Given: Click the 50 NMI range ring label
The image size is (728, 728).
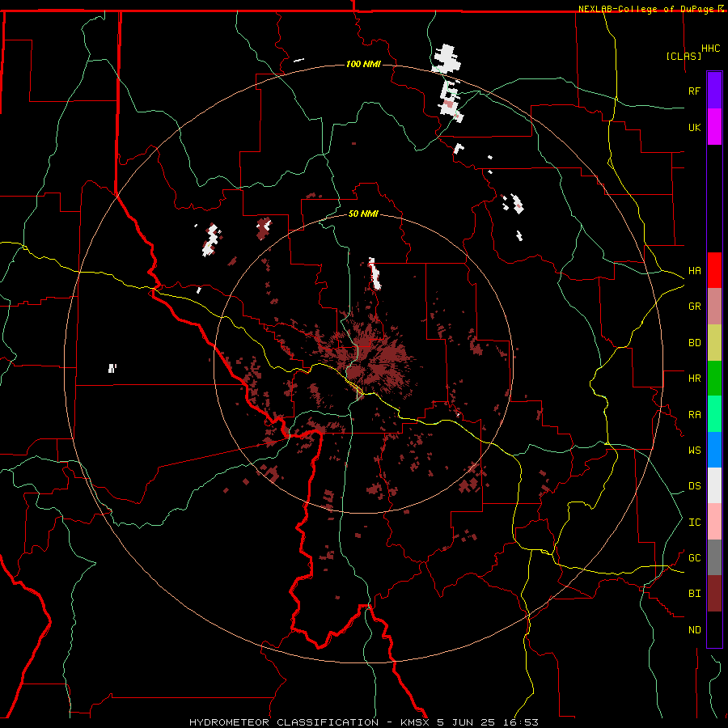Looking at the screenshot, I should [363, 214].
